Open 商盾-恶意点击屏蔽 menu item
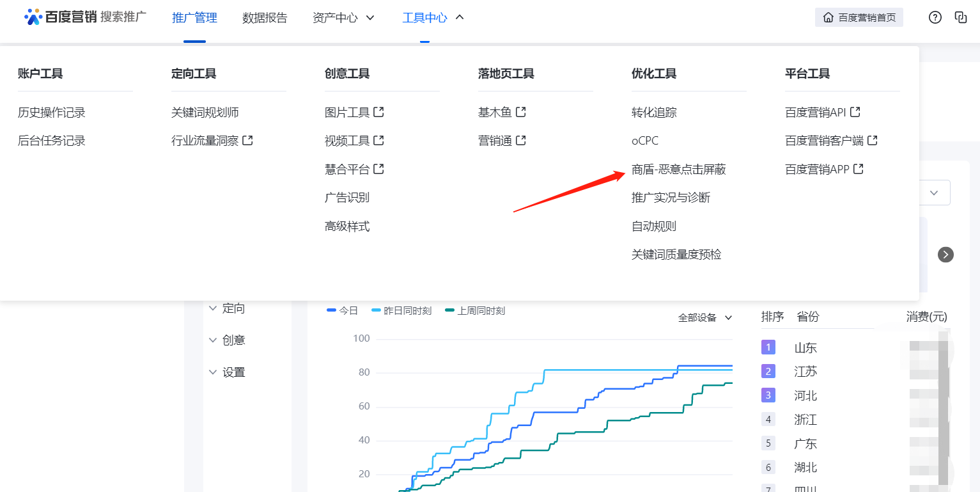Viewport: 980px width, 492px height. [x=679, y=170]
